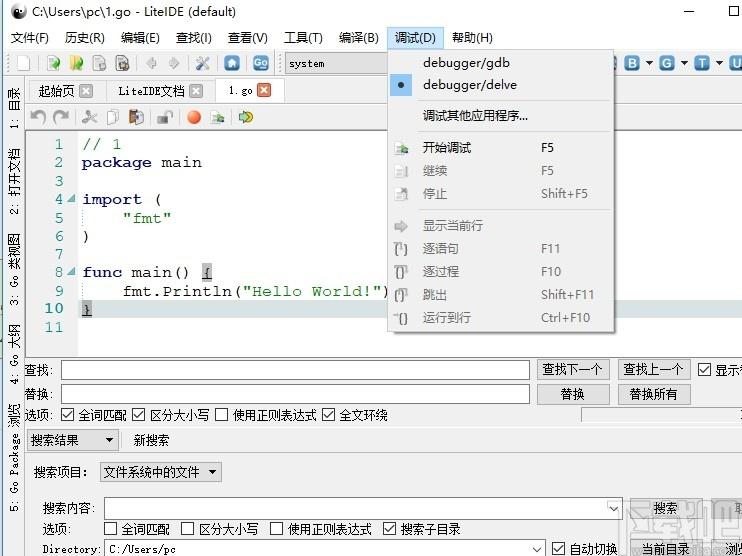The width and height of the screenshot is (742, 556).
Task: Toggle the find panel's 区分大小写 checkbox
Action: [138, 415]
